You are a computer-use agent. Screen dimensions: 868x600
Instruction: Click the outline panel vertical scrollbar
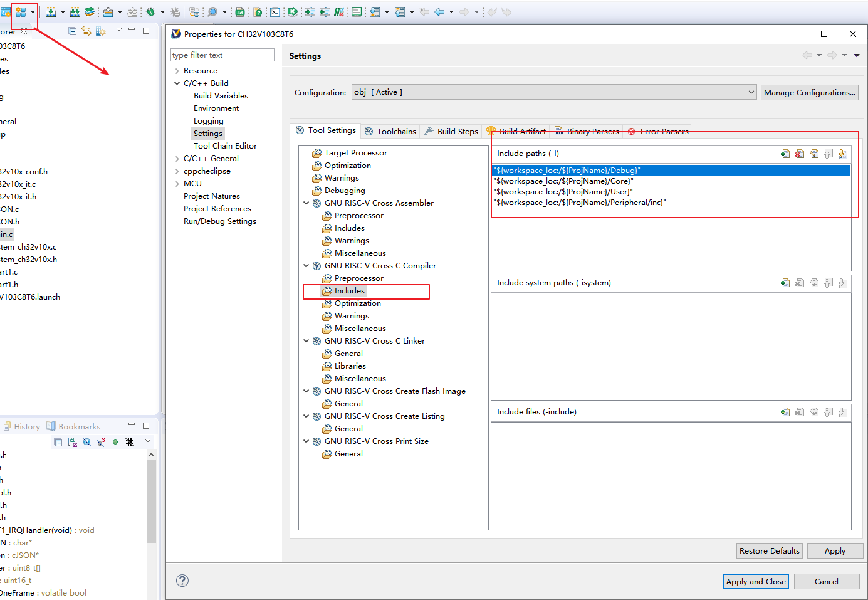coord(151,502)
